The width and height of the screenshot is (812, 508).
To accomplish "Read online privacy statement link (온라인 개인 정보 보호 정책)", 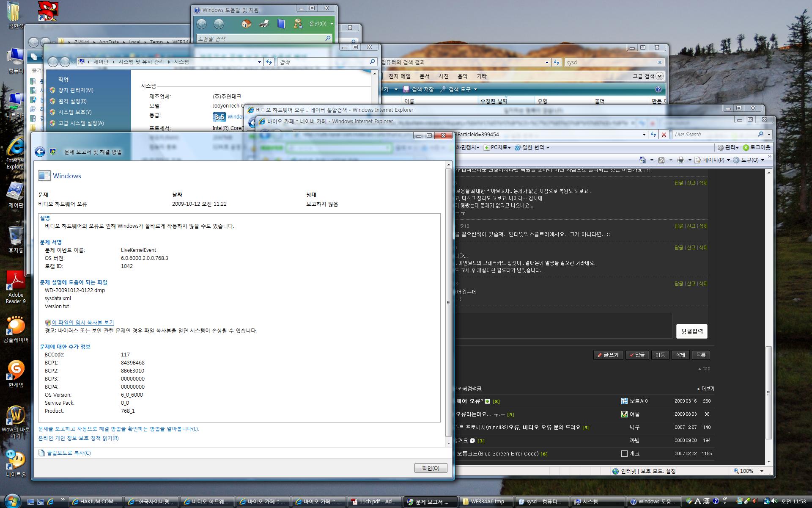I will point(79,438).
